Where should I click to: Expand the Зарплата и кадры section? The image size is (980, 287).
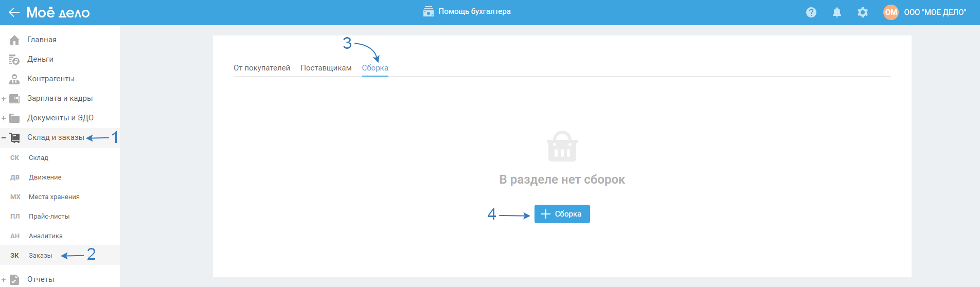pyautogui.click(x=4, y=99)
